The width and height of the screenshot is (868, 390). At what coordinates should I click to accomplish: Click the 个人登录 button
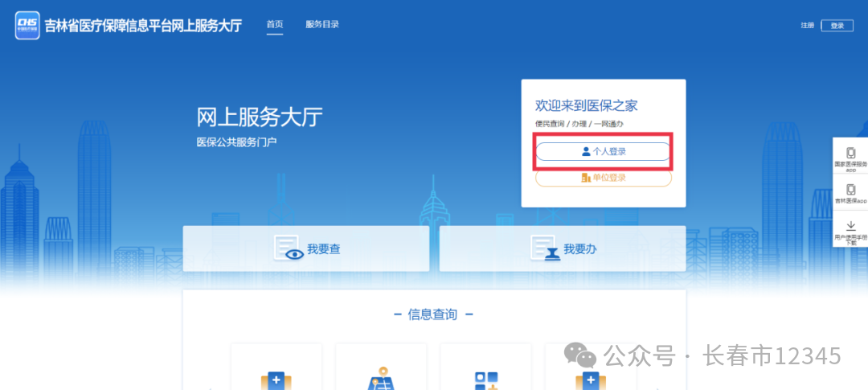(603, 151)
